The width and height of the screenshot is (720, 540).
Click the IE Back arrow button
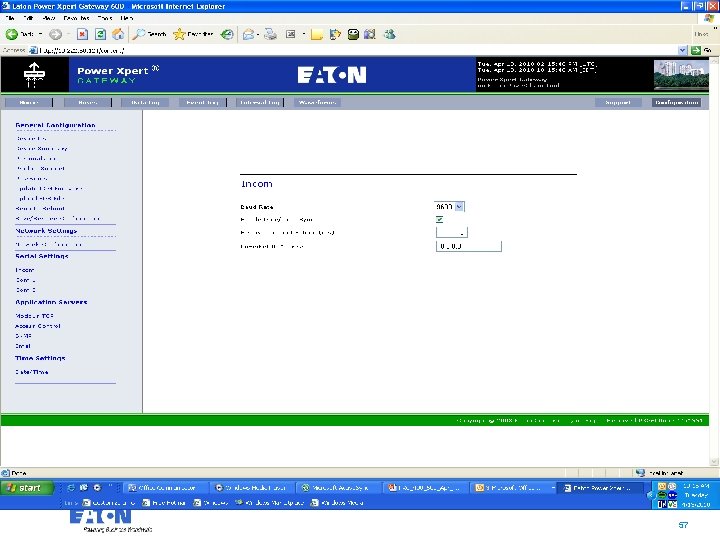pyautogui.click(x=12, y=34)
